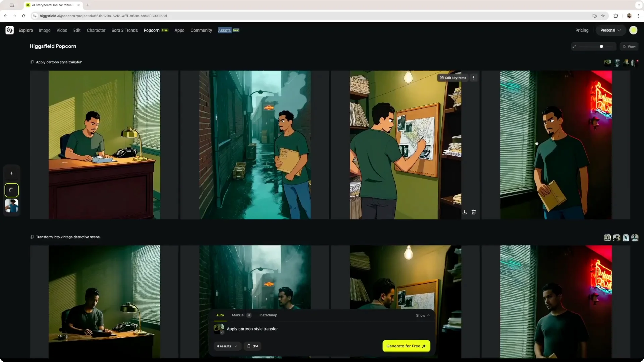The image size is (644, 362).
Task: Click the download icon on the corkboard frame
Action: [x=465, y=212]
